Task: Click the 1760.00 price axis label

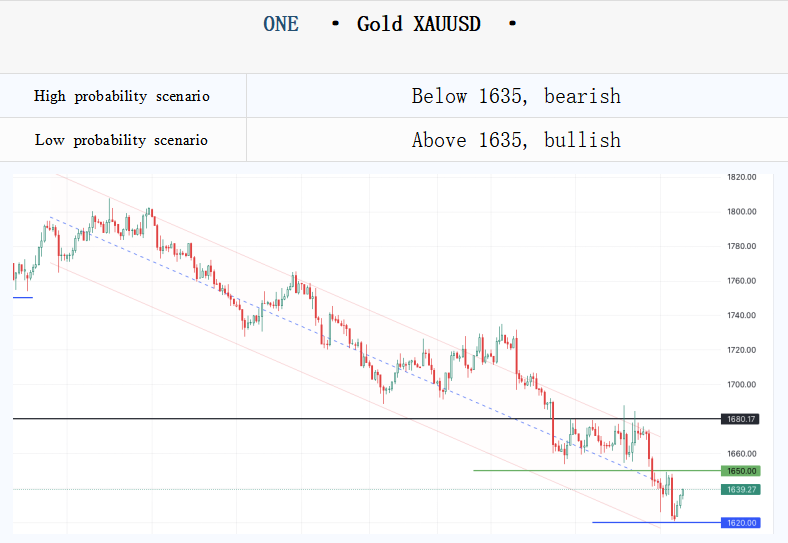Action: click(x=741, y=281)
